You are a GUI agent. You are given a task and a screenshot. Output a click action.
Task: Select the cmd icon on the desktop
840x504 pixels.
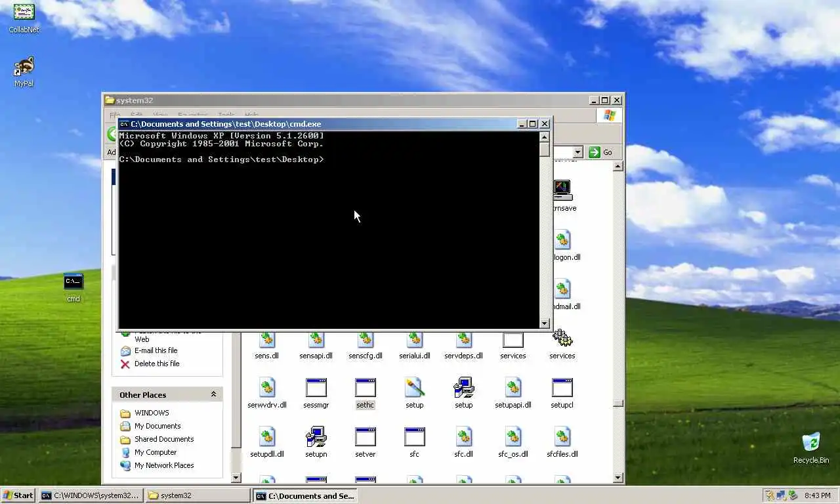(x=73, y=287)
